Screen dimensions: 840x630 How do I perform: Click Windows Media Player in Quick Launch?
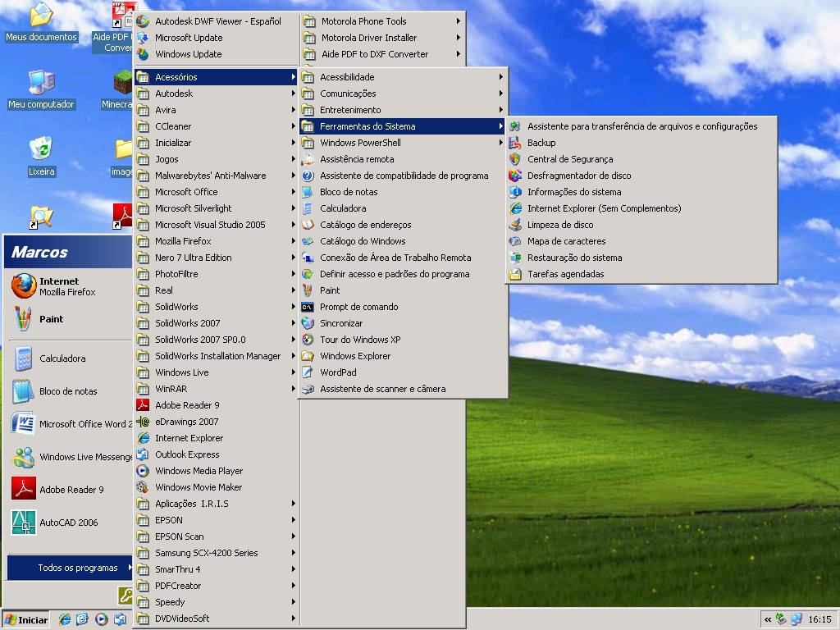coord(101,620)
